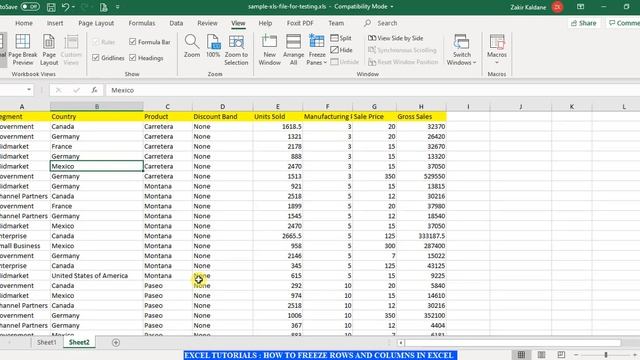This screenshot has height=360, width=640.
Task: Open the Compatibility Mode title dropdown
Action: (x=392, y=7)
